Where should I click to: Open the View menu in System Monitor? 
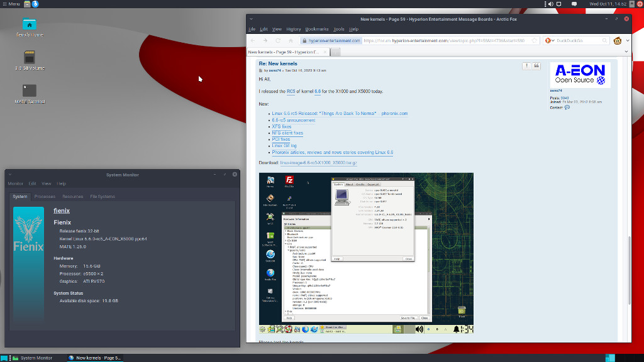pyautogui.click(x=47, y=184)
